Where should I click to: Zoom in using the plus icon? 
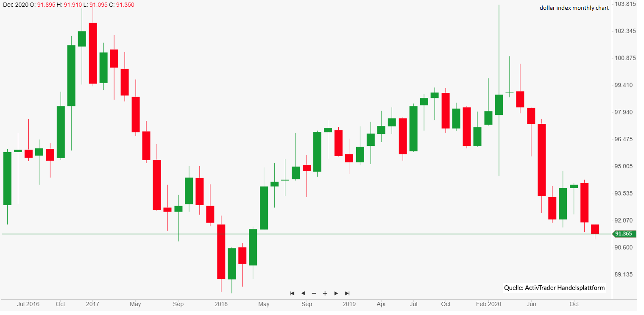coord(325,293)
